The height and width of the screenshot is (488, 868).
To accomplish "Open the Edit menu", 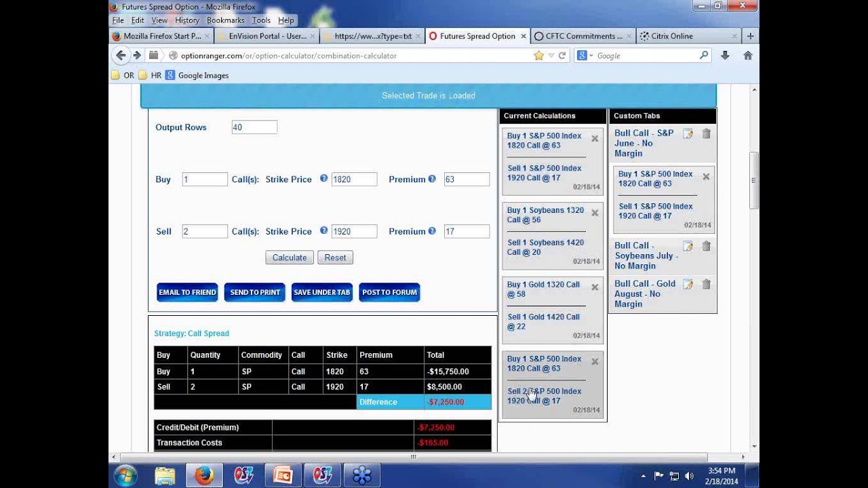I will [x=138, y=20].
